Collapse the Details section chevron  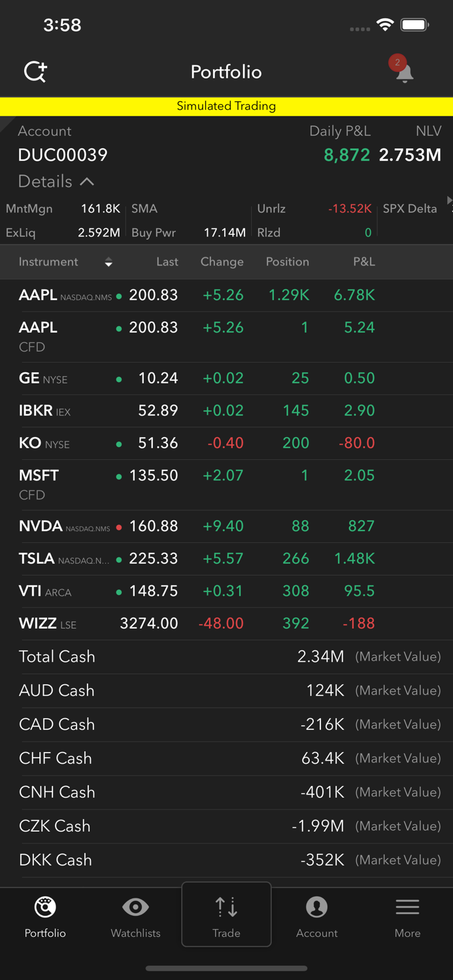coord(88,182)
